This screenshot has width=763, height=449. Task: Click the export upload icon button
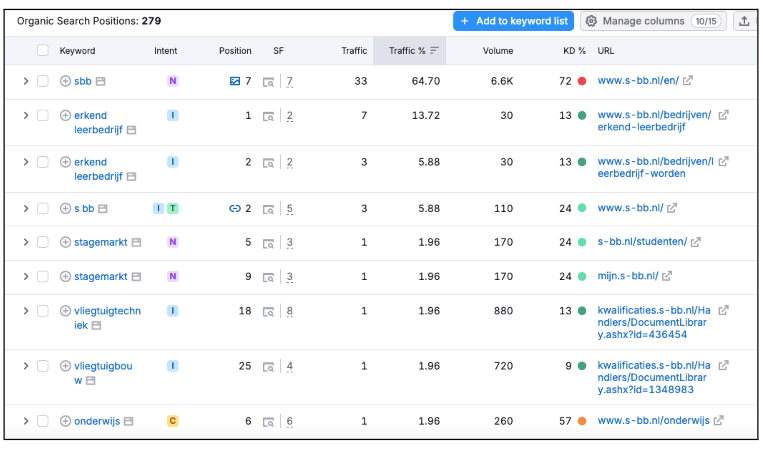(x=745, y=21)
